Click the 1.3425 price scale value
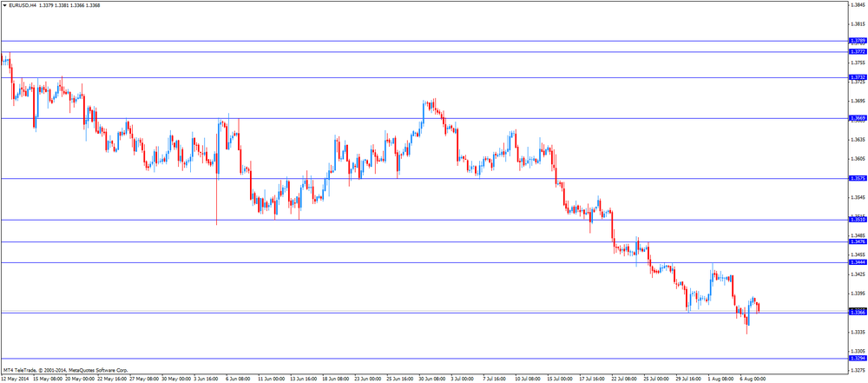 point(858,274)
